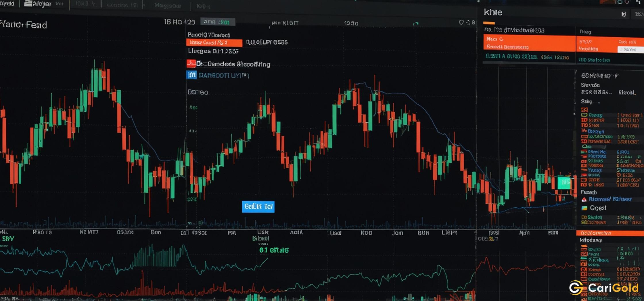This screenshot has height=301, width=644.
Task: Click the "Yaric Feaid" chart title
Action: [23, 25]
